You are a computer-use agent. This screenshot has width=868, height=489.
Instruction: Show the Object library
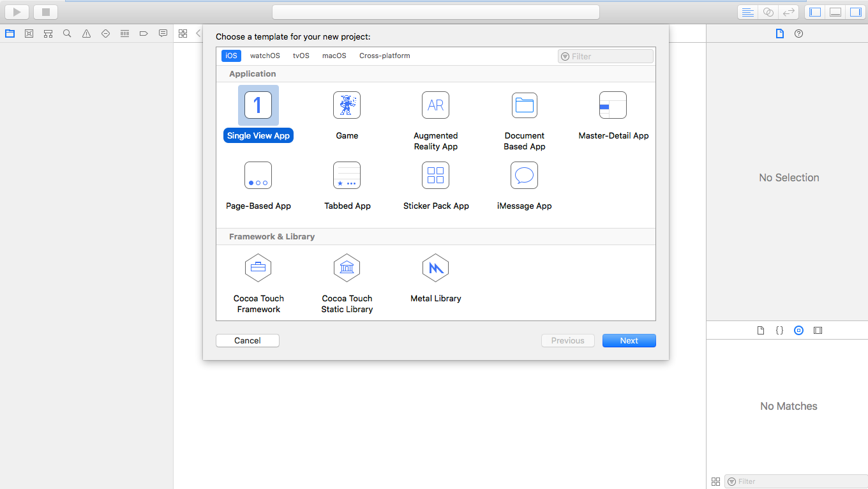tap(798, 331)
